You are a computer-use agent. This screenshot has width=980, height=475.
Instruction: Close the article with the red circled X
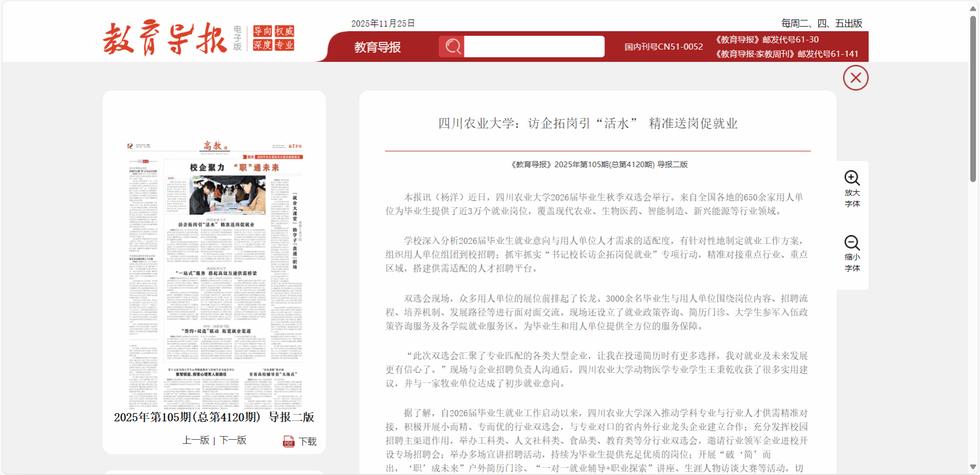(x=855, y=78)
